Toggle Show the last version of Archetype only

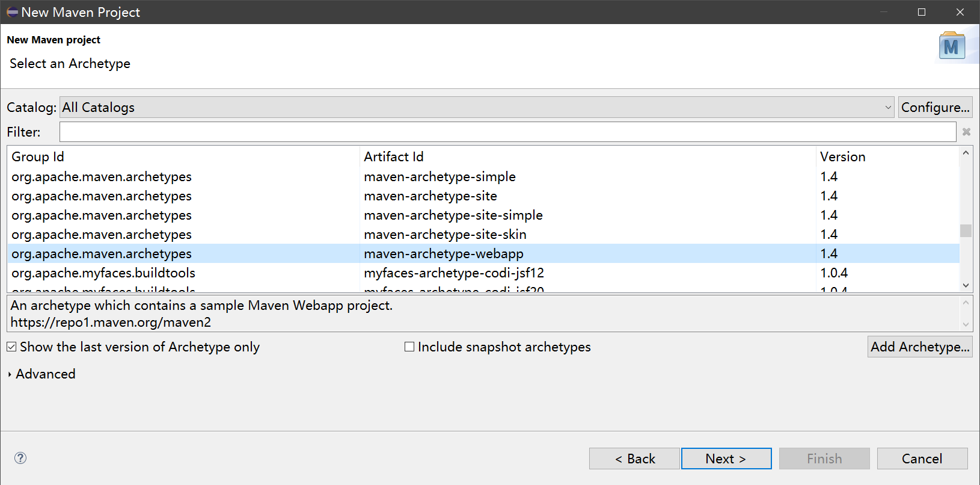tap(12, 347)
